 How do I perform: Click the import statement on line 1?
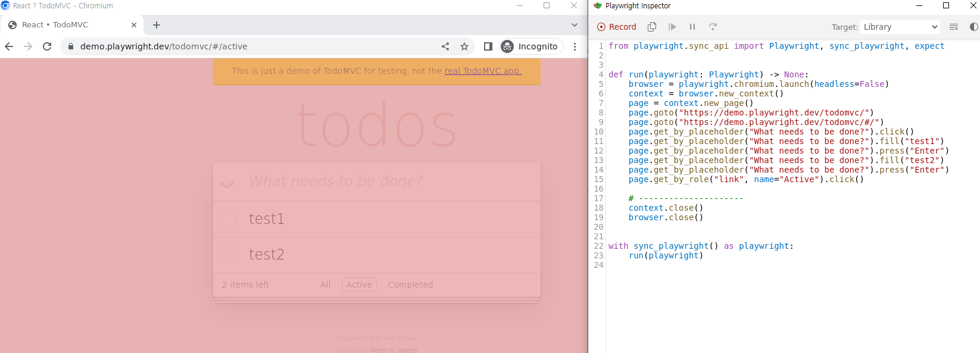click(x=776, y=46)
